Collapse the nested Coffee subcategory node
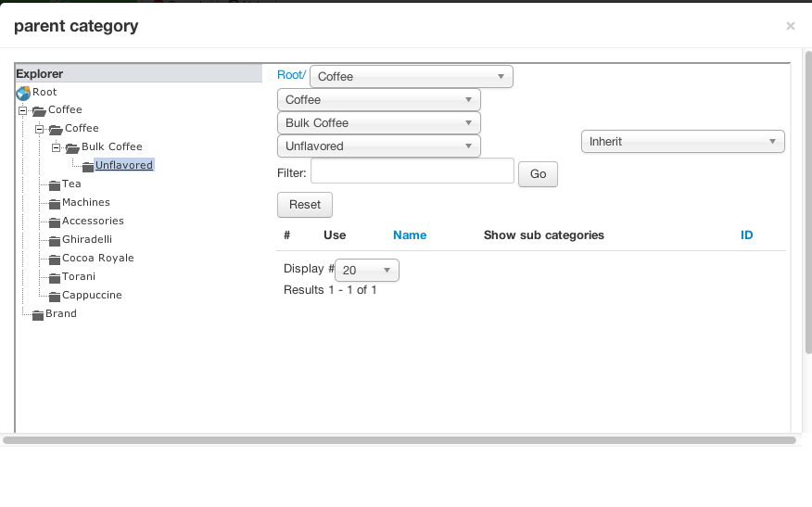The width and height of the screenshot is (812, 507). click(39, 129)
